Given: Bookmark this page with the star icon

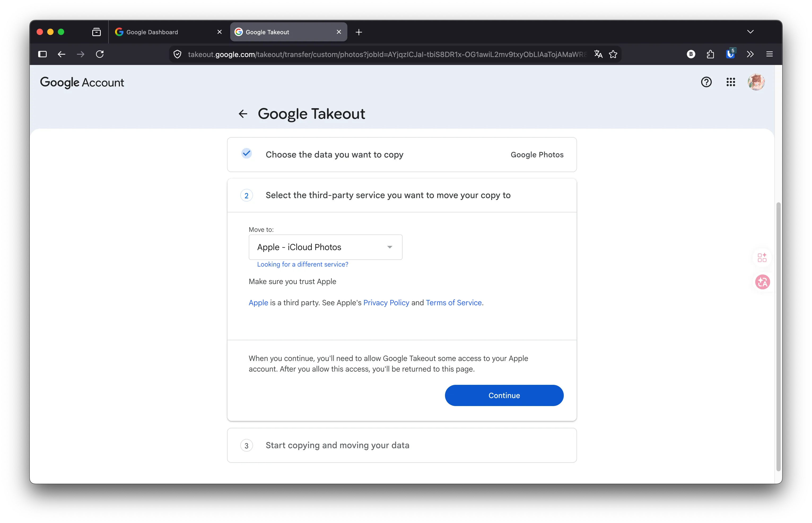Looking at the screenshot, I should pos(613,54).
